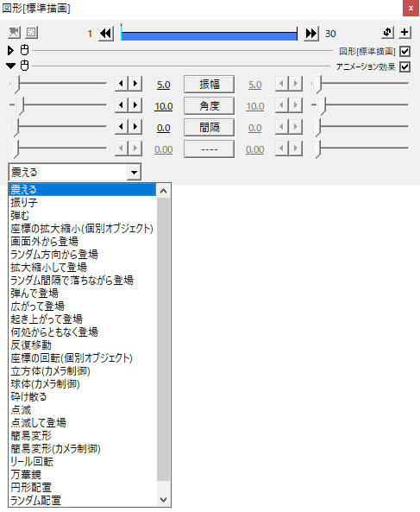Screen dimensions: 420x512
Task: Open the 震える combo box arrow
Action: pyautogui.click(x=134, y=172)
